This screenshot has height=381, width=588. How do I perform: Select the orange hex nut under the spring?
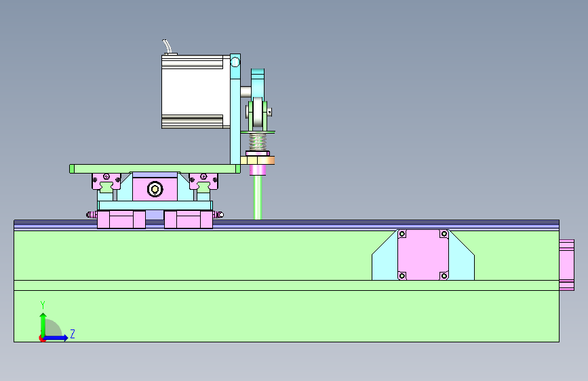[258, 161]
